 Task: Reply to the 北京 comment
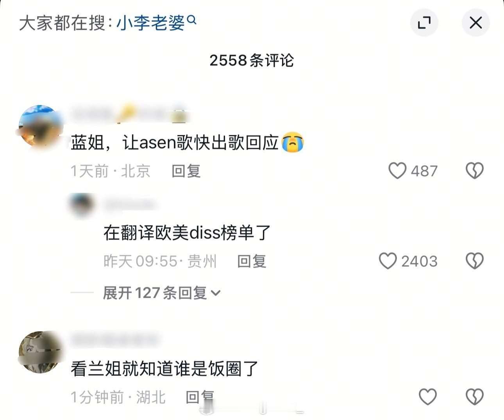click(186, 171)
